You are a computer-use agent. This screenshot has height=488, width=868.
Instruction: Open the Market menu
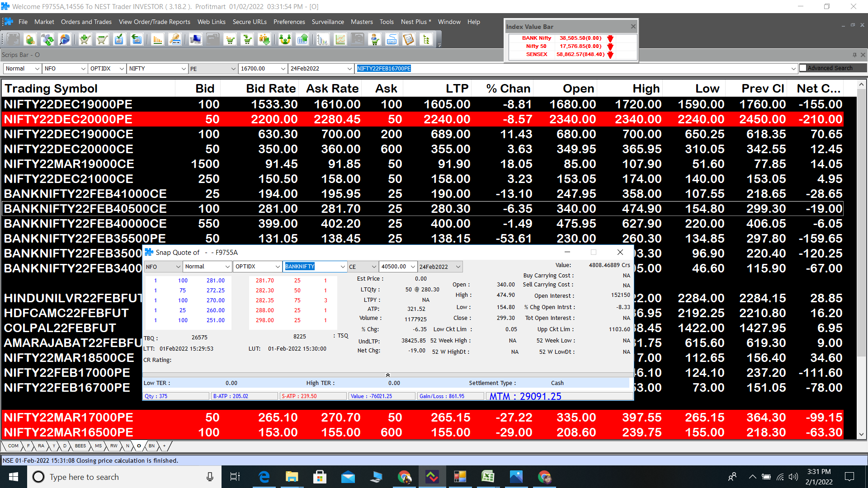point(44,22)
